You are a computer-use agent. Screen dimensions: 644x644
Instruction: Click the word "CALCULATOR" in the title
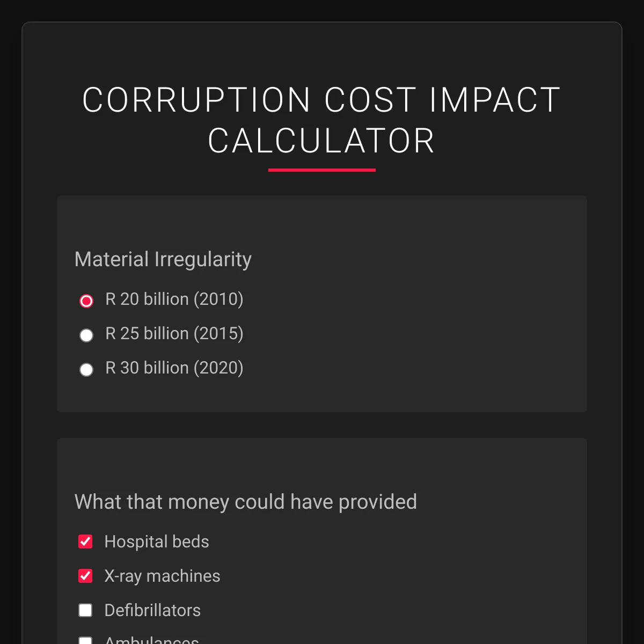[321, 141]
